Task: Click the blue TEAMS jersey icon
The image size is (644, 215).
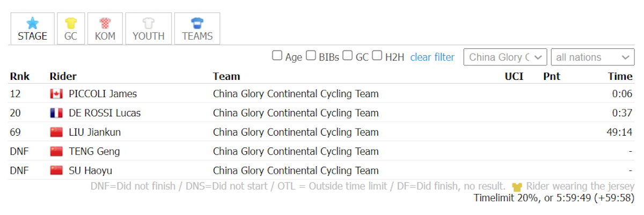Action: point(197,23)
